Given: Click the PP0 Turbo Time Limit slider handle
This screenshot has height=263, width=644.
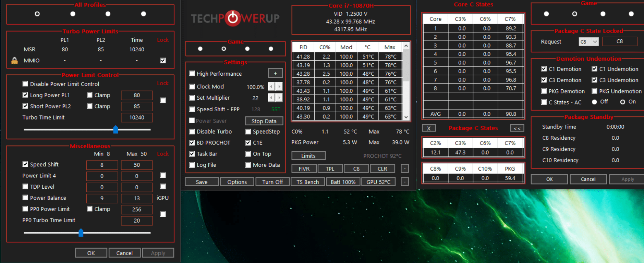Looking at the screenshot, I should pyautogui.click(x=81, y=233).
